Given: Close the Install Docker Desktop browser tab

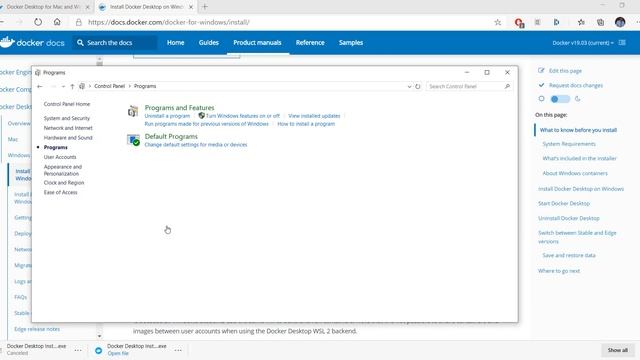Looking at the screenshot, I should click(x=191, y=7).
